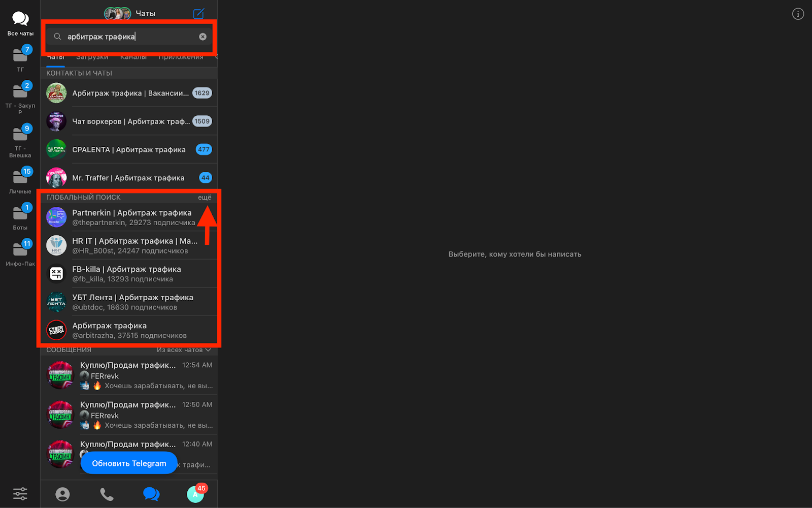
Task: Switch to the Каналы search tab
Action: pyautogui.click(x=133, y=57)
